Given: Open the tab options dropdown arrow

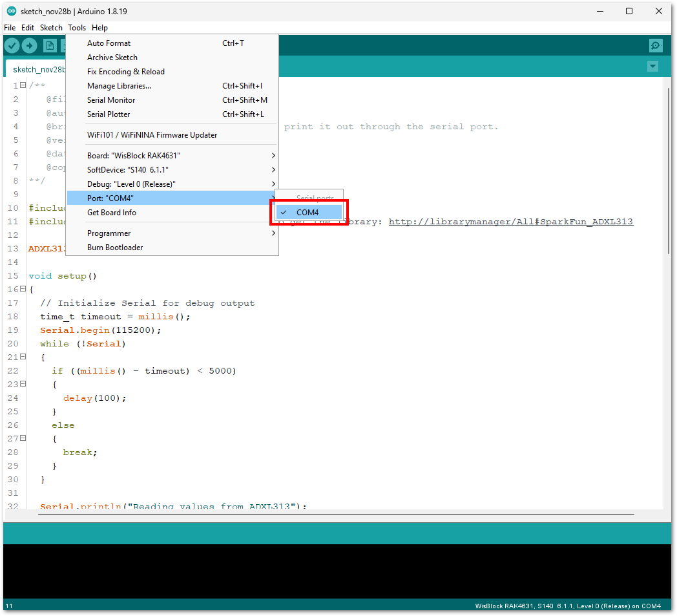Looking at the screenshot, I should (x=652, y=67).
